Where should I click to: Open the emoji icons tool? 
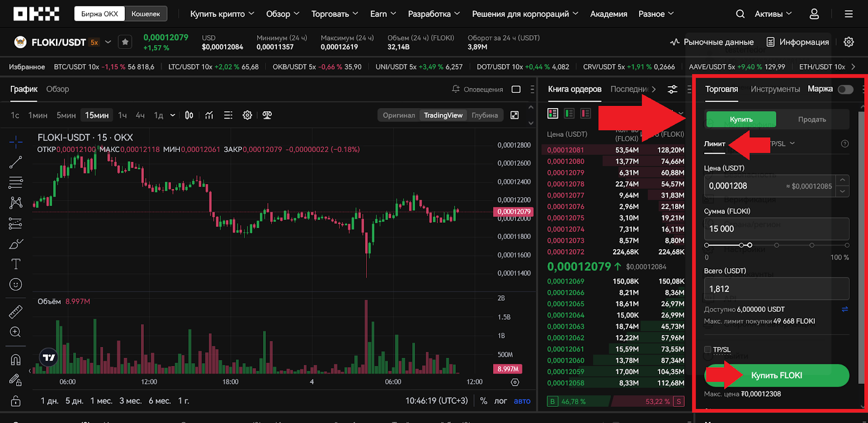(x=16, y=285)
